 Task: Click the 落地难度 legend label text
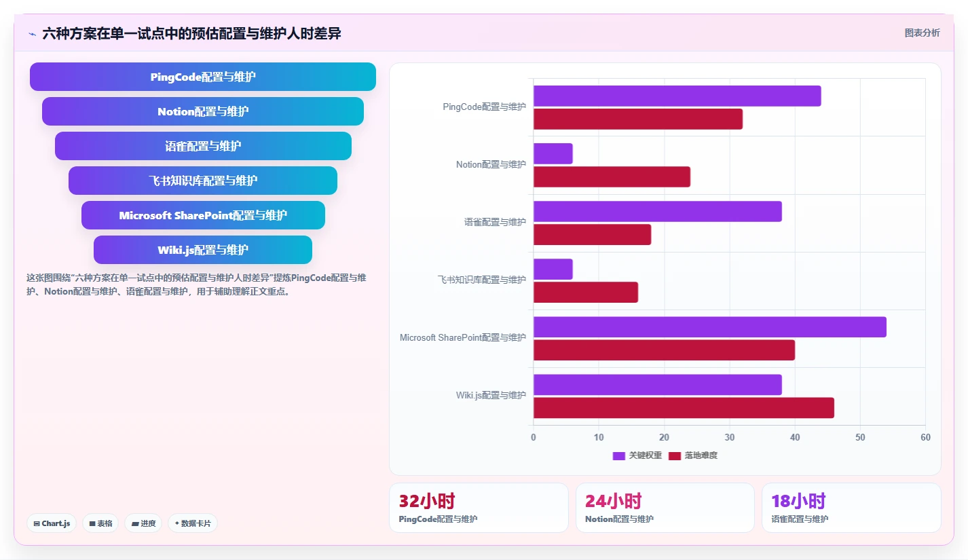pos(701,455)
